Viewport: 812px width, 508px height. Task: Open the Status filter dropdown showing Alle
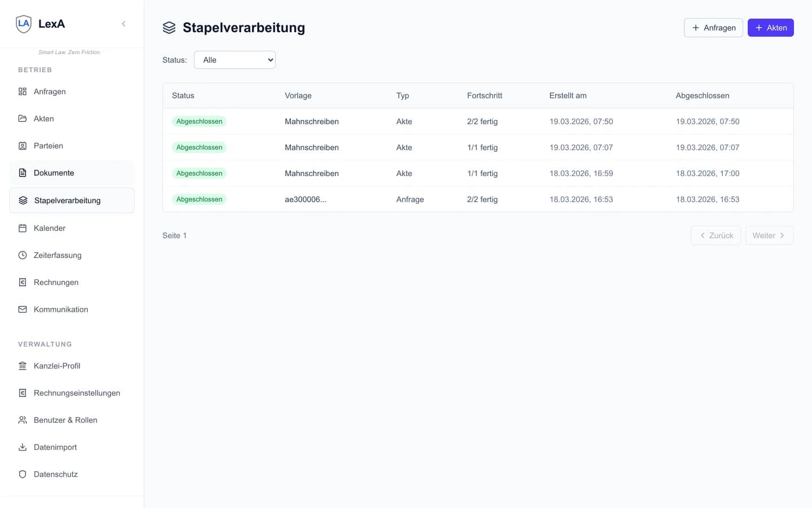click(x=235, y=59)
